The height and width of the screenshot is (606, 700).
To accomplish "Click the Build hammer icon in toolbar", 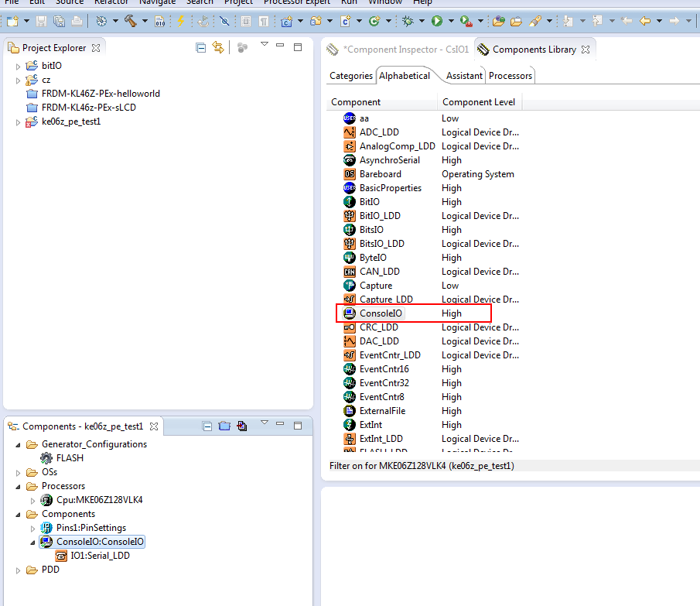I will (131, 21).
